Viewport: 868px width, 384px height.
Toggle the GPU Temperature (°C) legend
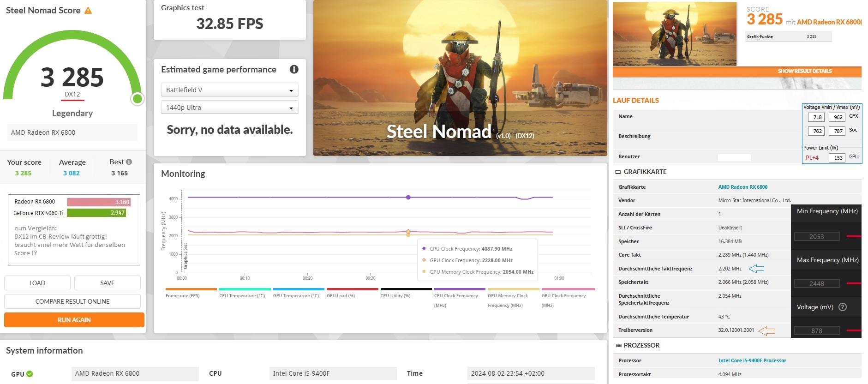coord(298,294)
